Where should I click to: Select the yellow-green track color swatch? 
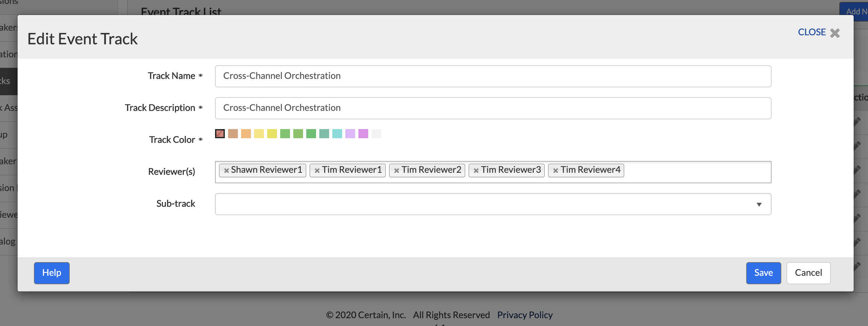pyautogui.click(x=272, y=134)
